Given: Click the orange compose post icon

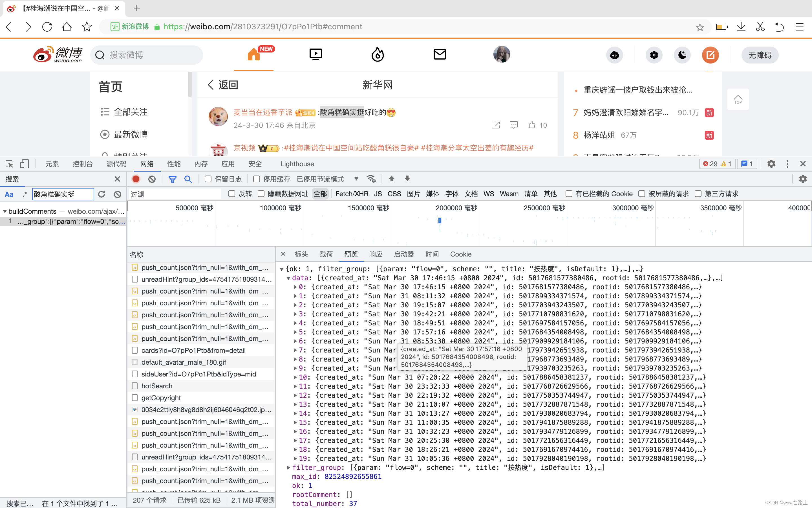Looking at the screenshot, I should [710, 55].
